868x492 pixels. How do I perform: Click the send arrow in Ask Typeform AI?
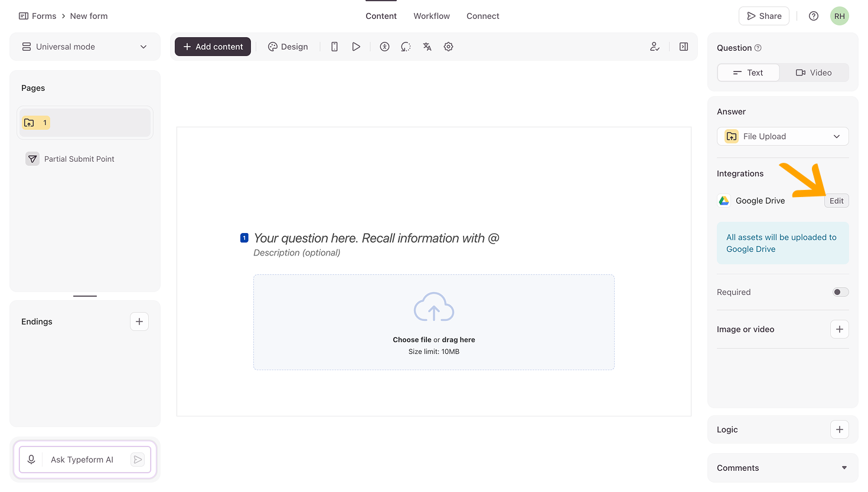pyautogui.click(x=138, y=460)
